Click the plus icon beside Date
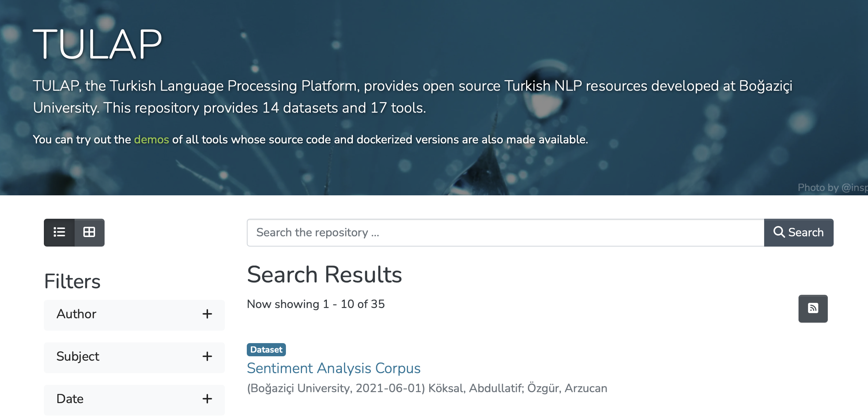This screenshot has height=417, width=868. point(207,399)
